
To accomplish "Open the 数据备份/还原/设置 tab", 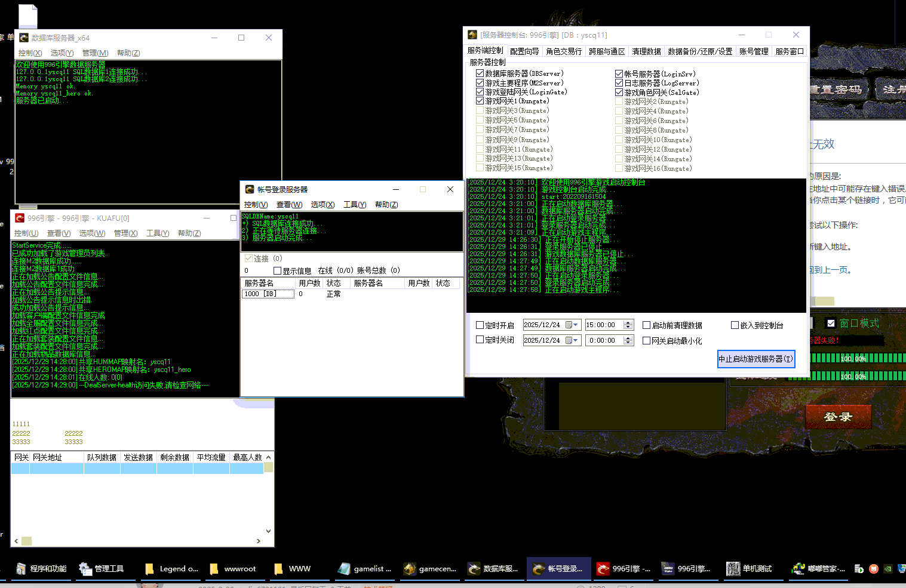I will (x=699, y=51).
